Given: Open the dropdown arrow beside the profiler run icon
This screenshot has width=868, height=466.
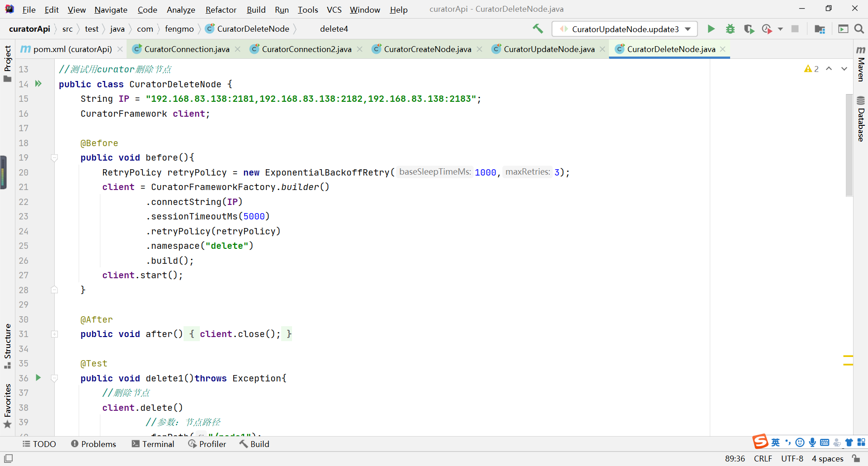Looking at the screenshot, I should [780, 29].
